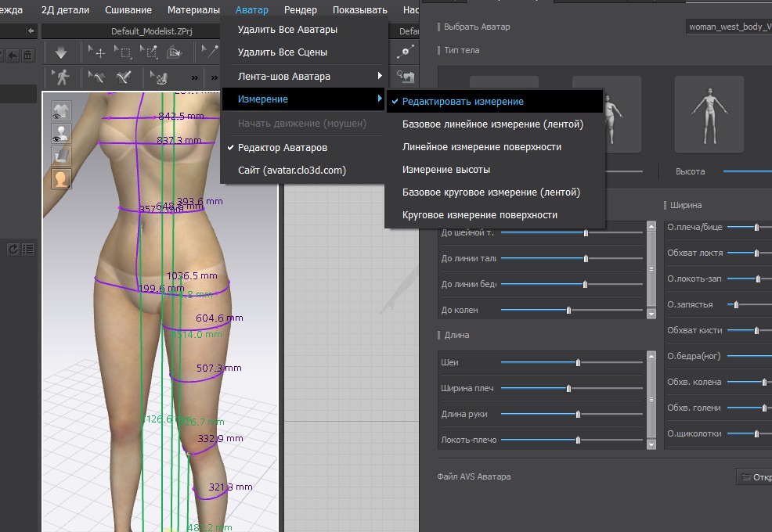
Task: Click the Simulate down-arrow toolbar icon
Action: tap(61, 52)
